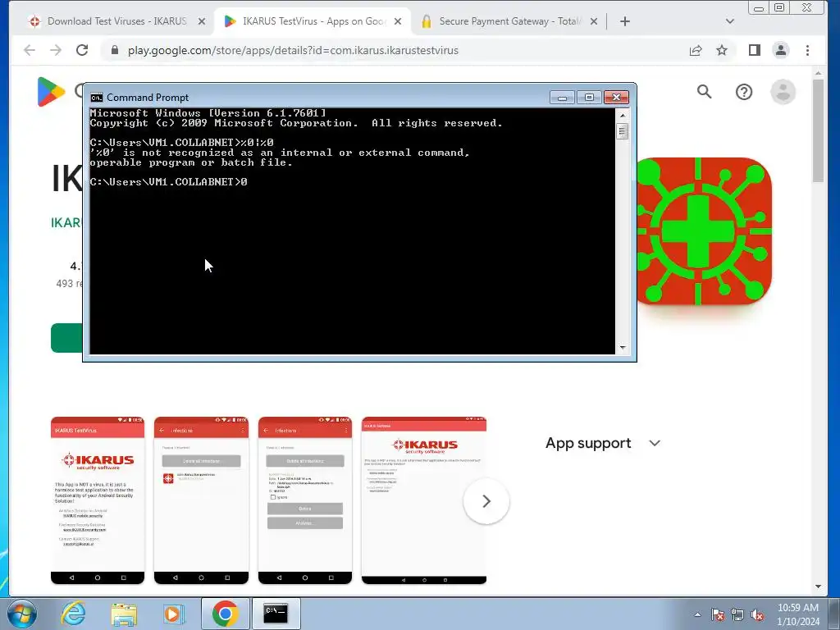Open muted volume tray icon
The width and height of the screenshot is (840, 630).
pyautogui.click(x=757, y=615)
